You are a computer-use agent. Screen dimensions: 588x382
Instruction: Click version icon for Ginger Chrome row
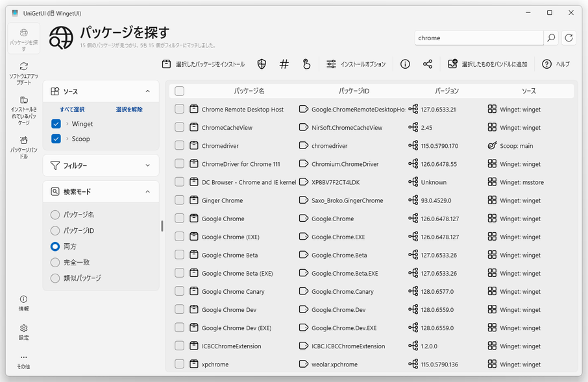point(413,200)
